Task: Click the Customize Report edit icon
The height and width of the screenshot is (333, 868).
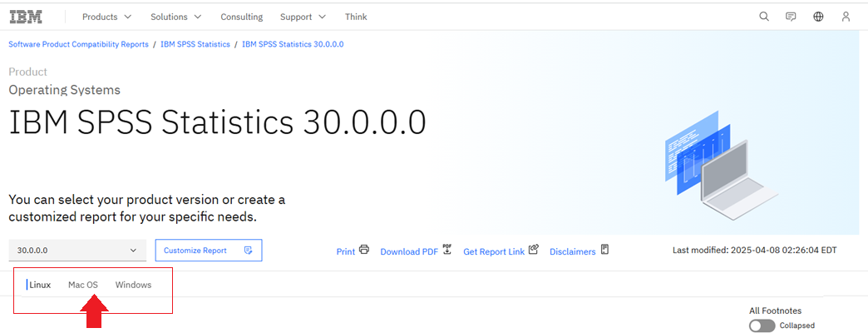Action: point(249,251)
